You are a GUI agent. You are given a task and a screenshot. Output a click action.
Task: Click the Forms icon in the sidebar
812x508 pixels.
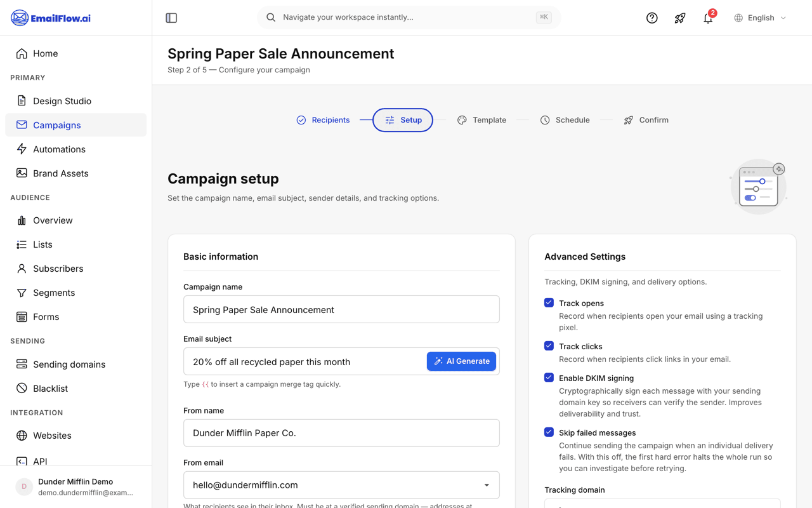(x=22, y=317)
